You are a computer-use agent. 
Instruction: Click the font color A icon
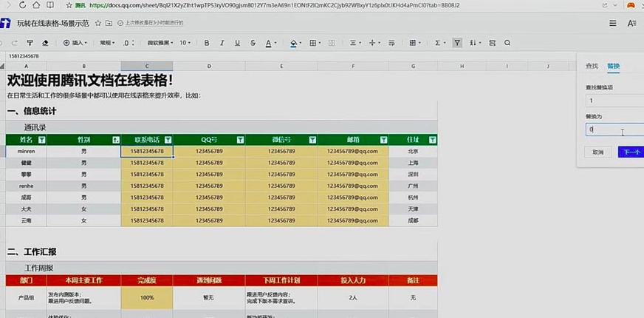coord(268,43)
